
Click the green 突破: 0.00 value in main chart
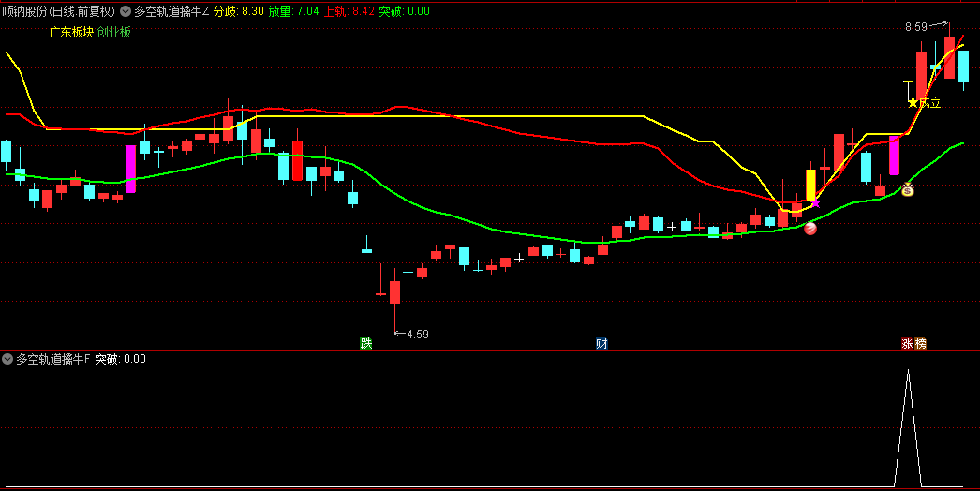tap(405, 11)
